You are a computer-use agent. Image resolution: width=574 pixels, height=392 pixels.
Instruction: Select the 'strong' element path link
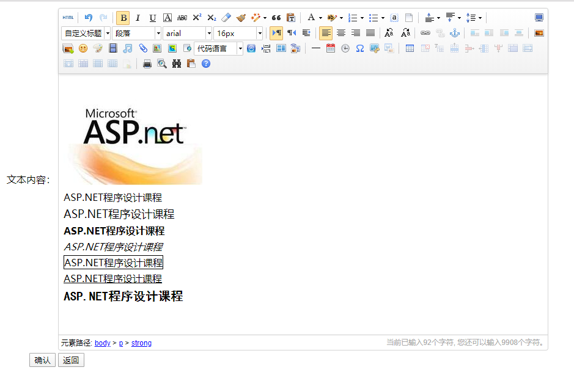[141, 343]
